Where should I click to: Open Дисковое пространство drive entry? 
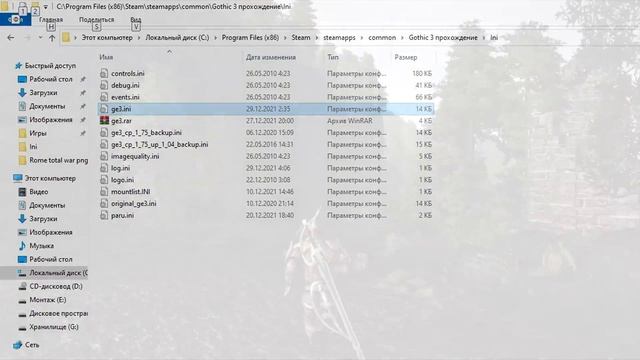click(58, 313)
